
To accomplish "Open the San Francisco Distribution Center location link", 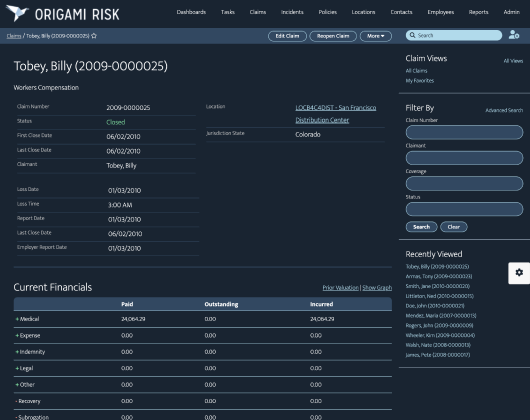I will point(336,114).
